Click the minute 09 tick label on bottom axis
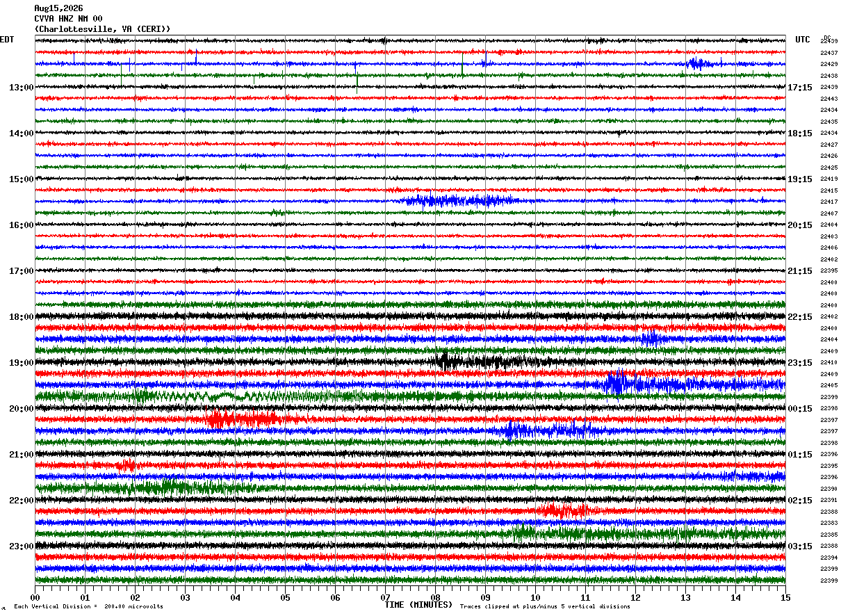 click(x=485, y=597)
